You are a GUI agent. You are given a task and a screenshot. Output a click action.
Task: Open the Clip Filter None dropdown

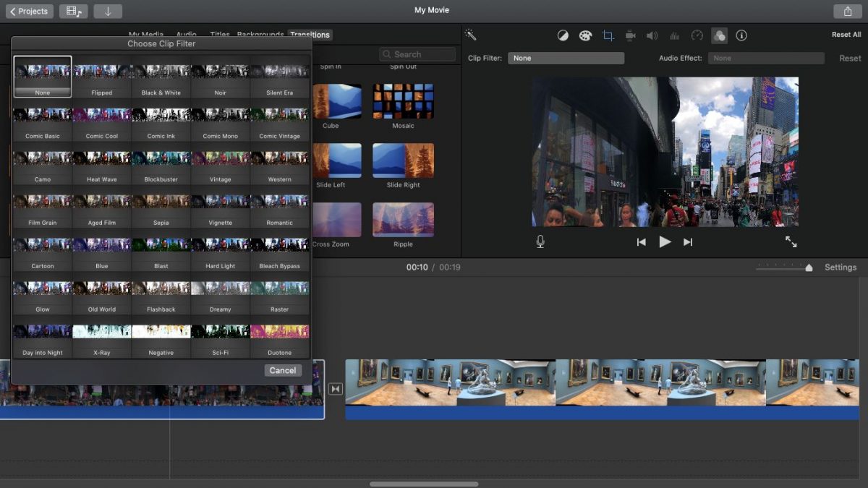(x=566, y=58)
